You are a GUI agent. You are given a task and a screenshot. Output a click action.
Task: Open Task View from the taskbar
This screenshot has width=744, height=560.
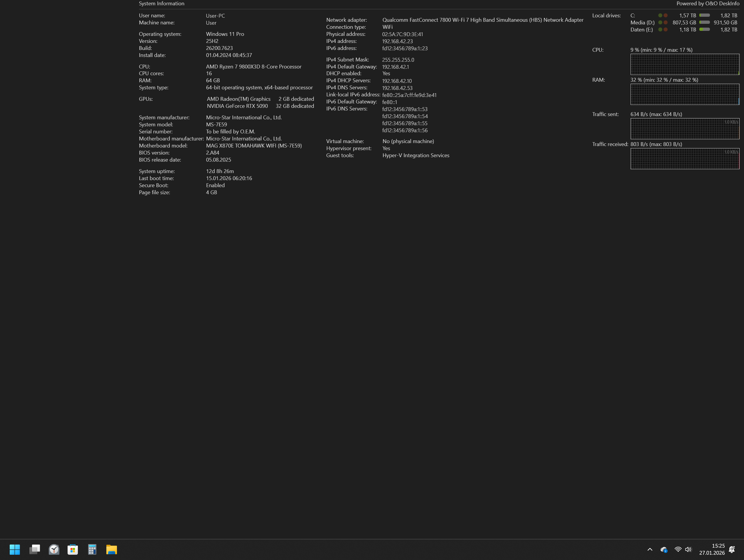[34, 550]
